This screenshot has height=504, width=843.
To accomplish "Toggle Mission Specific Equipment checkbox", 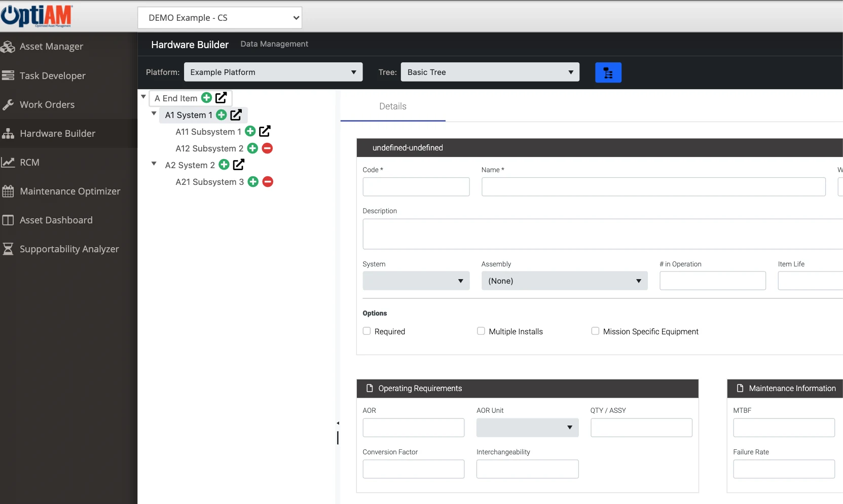I will point(595,331).
